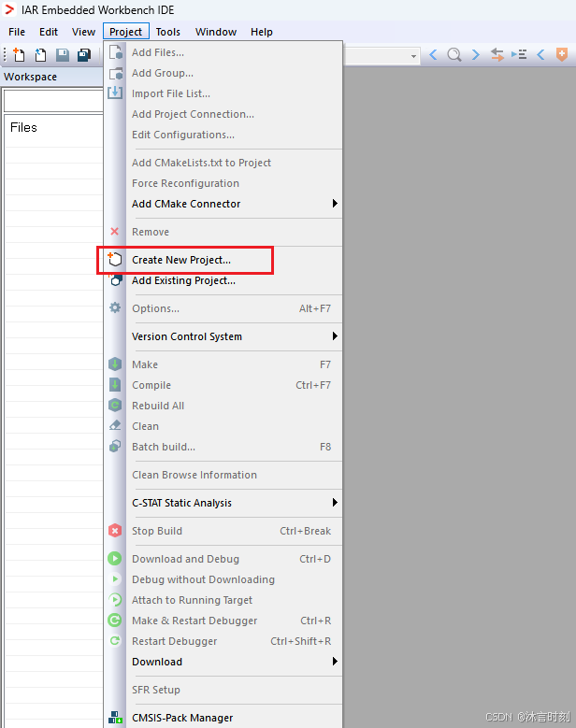Screen dimensions: 576x728
Task: Click the Make & Restart Debugger icon
Action: [x=115, y=620]
